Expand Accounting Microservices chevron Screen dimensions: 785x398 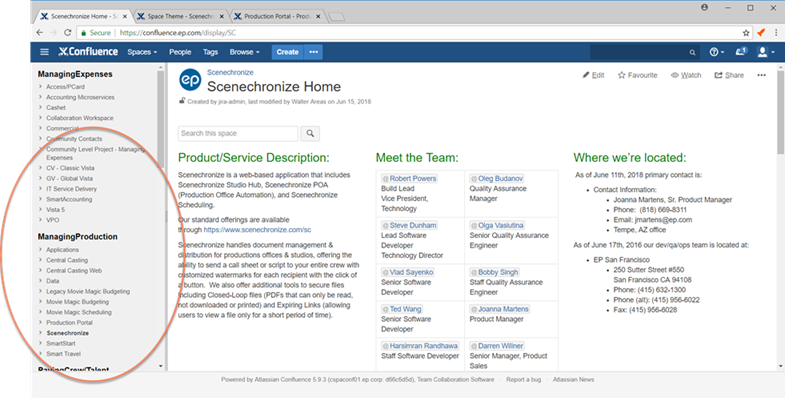[40, 97]
